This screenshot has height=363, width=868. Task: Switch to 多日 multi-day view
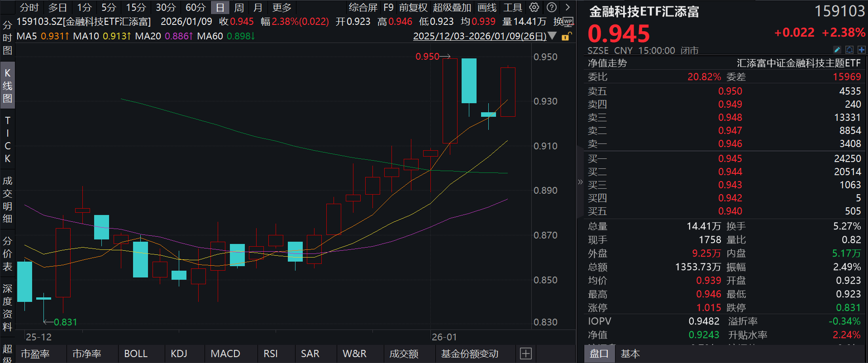pos(57,8)
